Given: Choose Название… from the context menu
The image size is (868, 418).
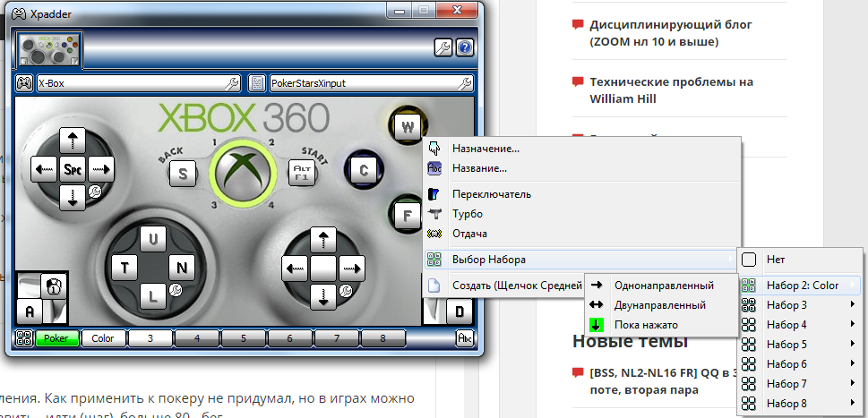Looking at the screenshot, I should point(582,168).
